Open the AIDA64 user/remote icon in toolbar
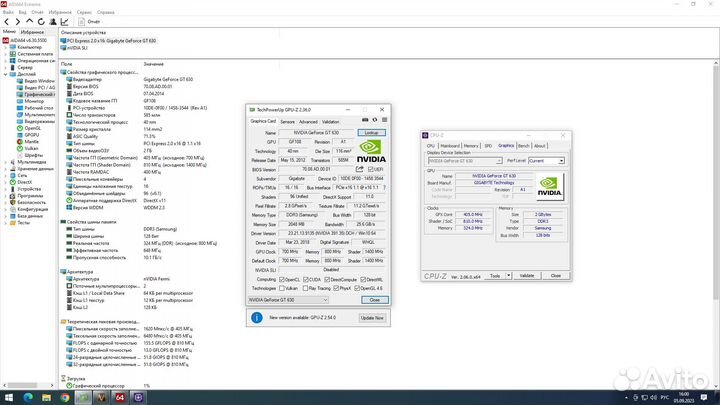This screenshot has height=405, width=720. (x=53, y=22)
